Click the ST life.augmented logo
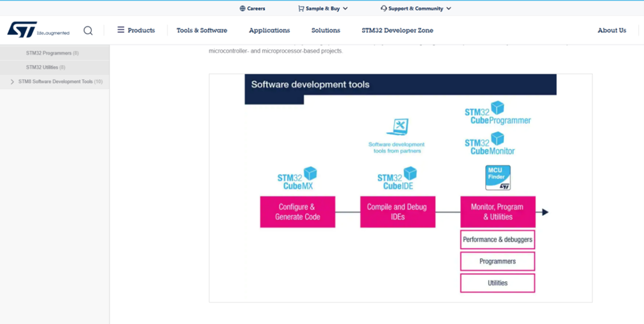 38,30
